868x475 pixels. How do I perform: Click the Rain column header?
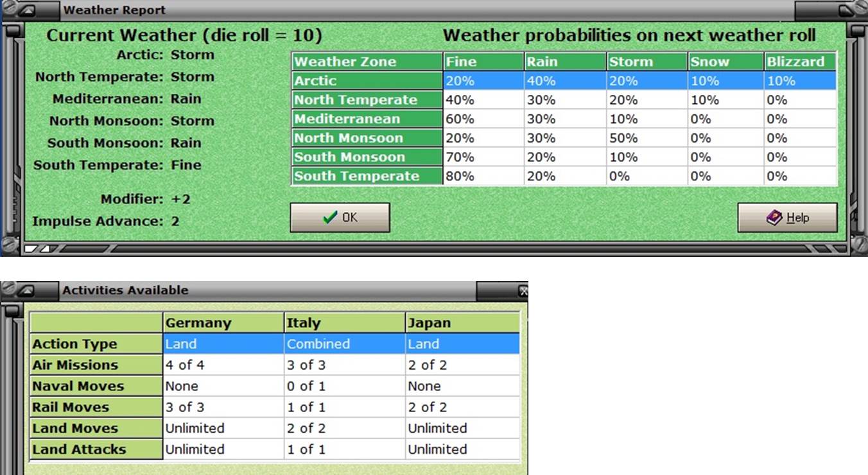point(565,62)
